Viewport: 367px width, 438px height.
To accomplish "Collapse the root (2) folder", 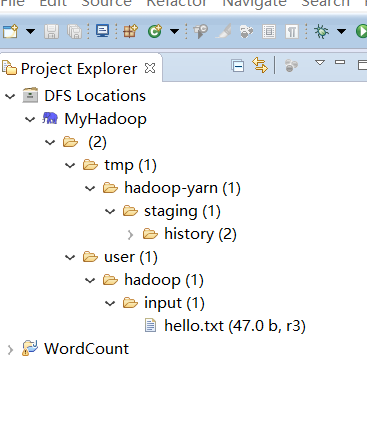I will 50,143.
